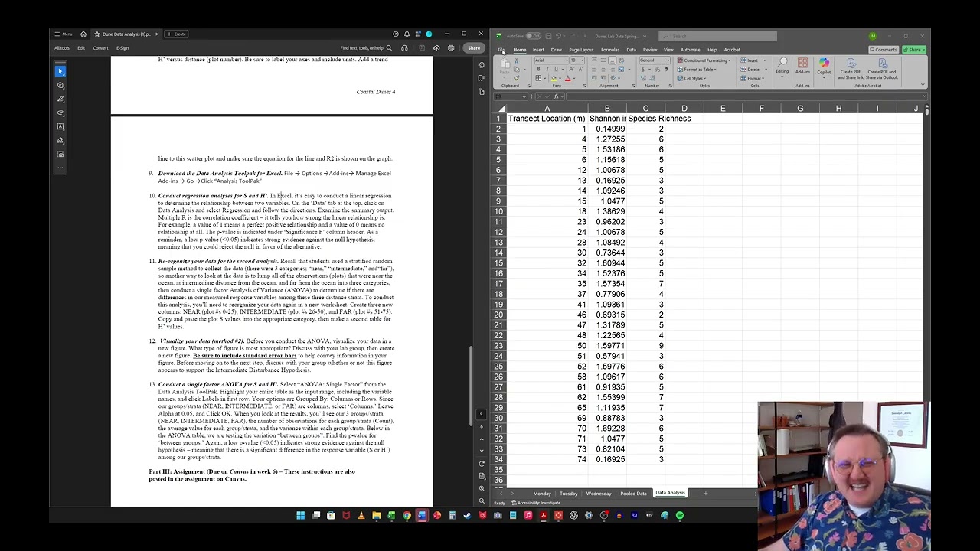The image size is (980, 551).
Task: Open Acrobat Menu hamburger button
Action: click(x=63, y=34)
